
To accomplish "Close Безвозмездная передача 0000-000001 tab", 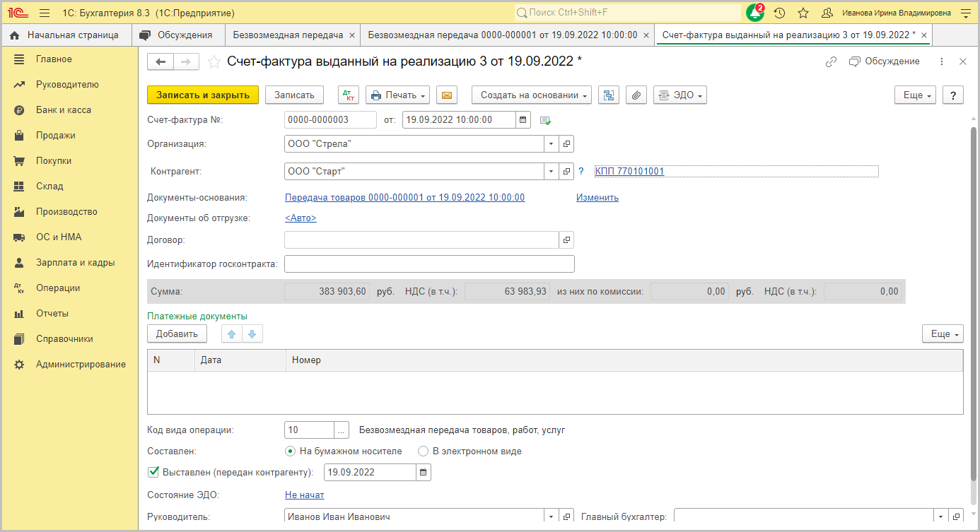I will click(646, 35).
